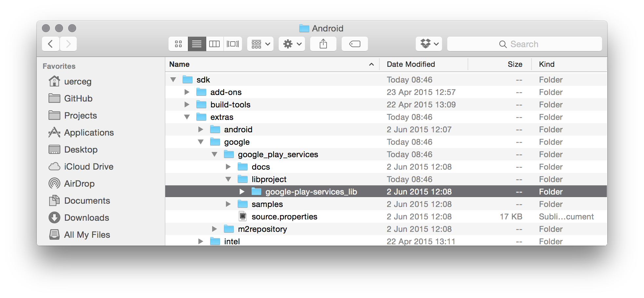Click the Subli…cument kind value
The image size is (644, 298).
tap(566, 216)
